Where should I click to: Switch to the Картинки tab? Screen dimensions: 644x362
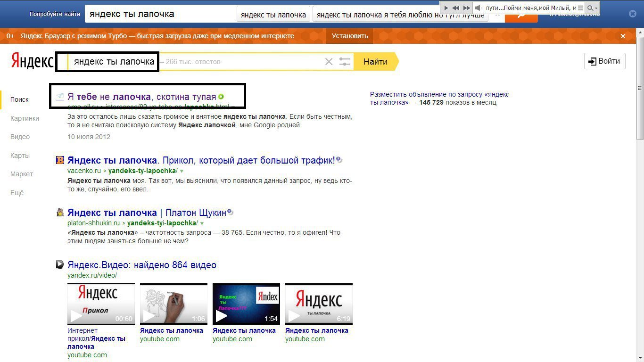tap(25, 118)
